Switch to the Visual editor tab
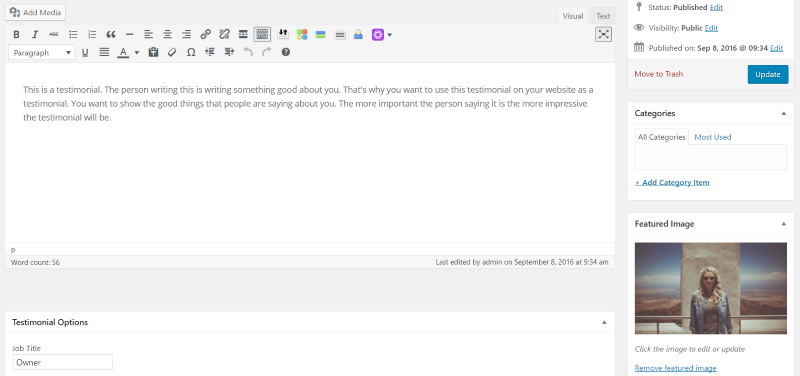Image resolution: width=800 pixels, height=376 pixels. click(572, 16)
